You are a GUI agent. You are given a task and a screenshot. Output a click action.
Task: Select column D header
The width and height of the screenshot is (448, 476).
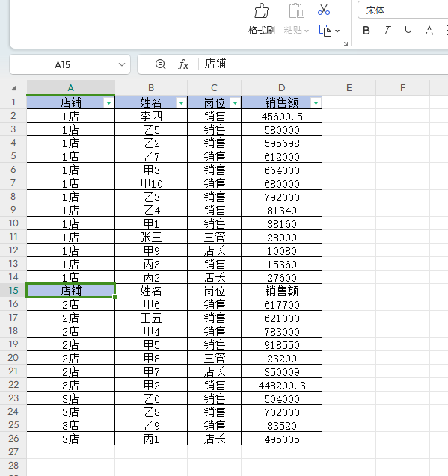click(x=282, y=87)
